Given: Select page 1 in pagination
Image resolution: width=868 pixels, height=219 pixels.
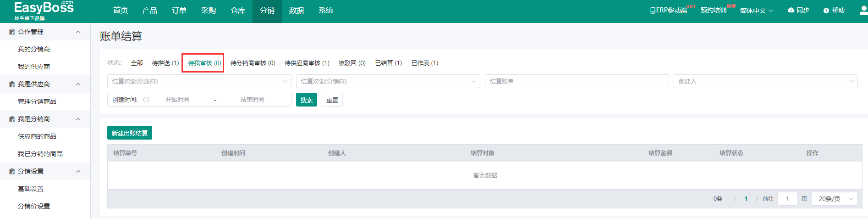Looking at the screenshot, I should point(746,199).
